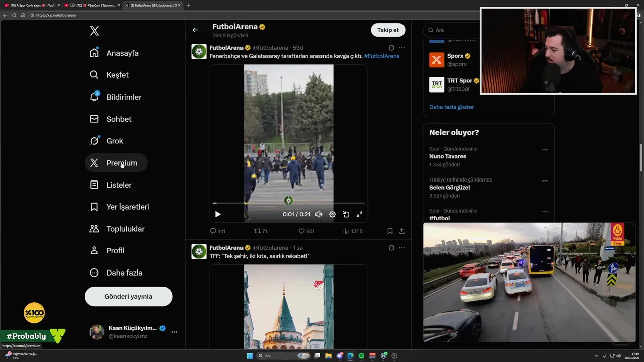Click FutbolArena avatar on the TFF tweet
Image resolution: width=644 pixels, height=362 pixels.
coord(199,251)
